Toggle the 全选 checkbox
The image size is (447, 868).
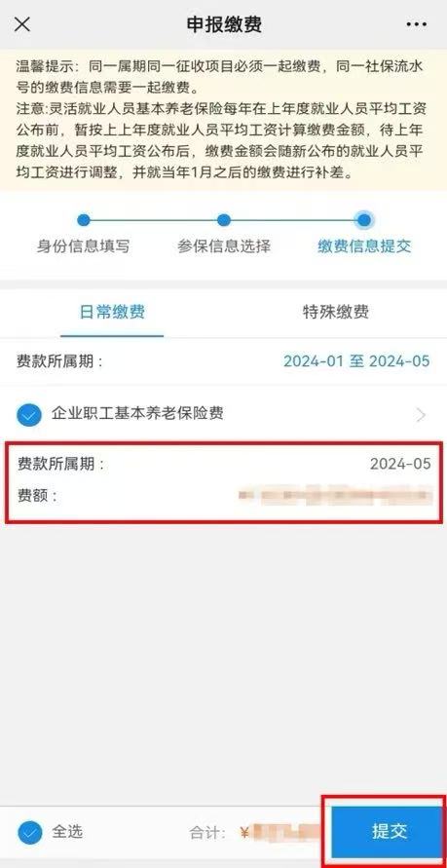point(29,831)
